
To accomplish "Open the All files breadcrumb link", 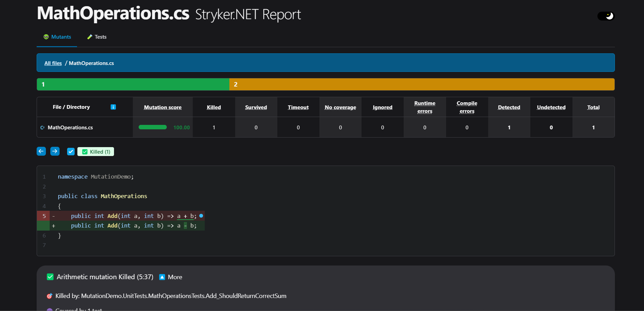I will tap(53, 63).
